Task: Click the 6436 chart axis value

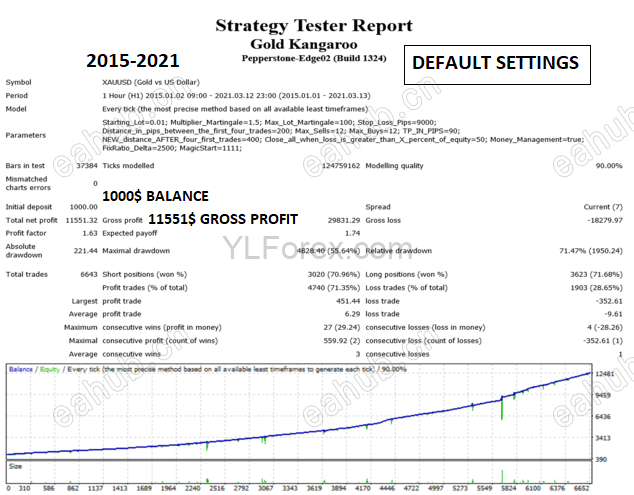Action: [x=603, y=417]
